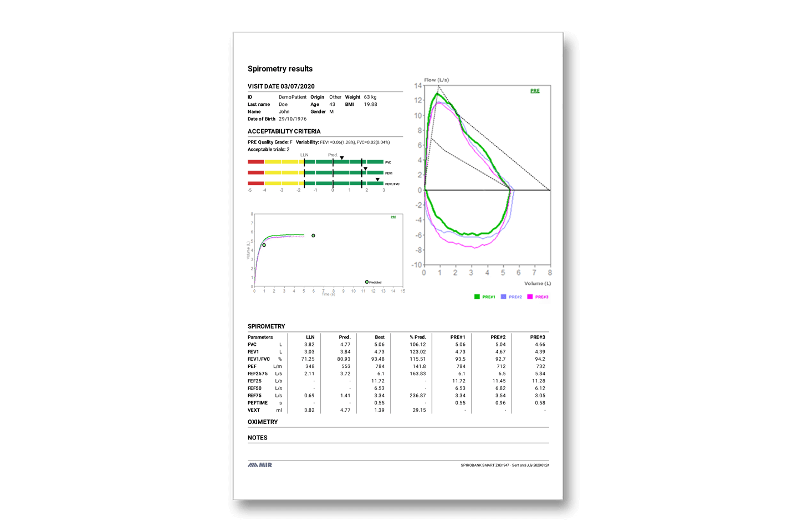Viewport: 798px width, 532px height.
Task: Select the blue PRE#2 legend swatch
Action: pos(503,297)
